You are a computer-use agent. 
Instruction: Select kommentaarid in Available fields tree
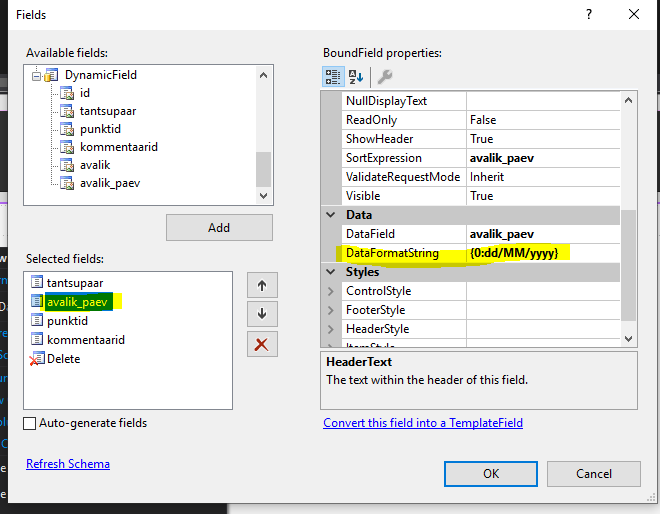pyautogui.click(x=118, y=147)
